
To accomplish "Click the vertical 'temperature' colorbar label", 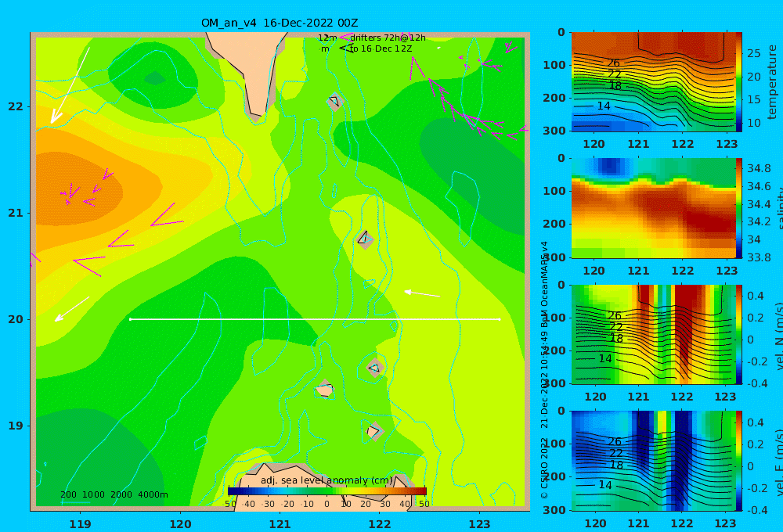I will coord(772,82).
